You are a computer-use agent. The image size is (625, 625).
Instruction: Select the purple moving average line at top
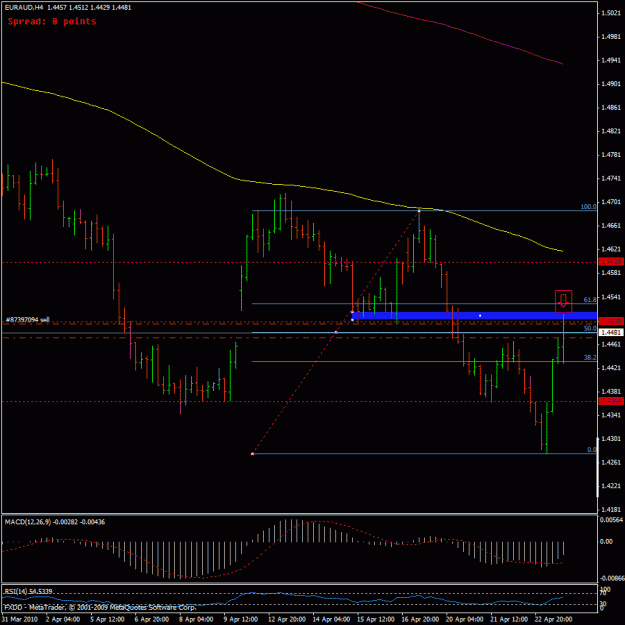(x=458, y=30)
